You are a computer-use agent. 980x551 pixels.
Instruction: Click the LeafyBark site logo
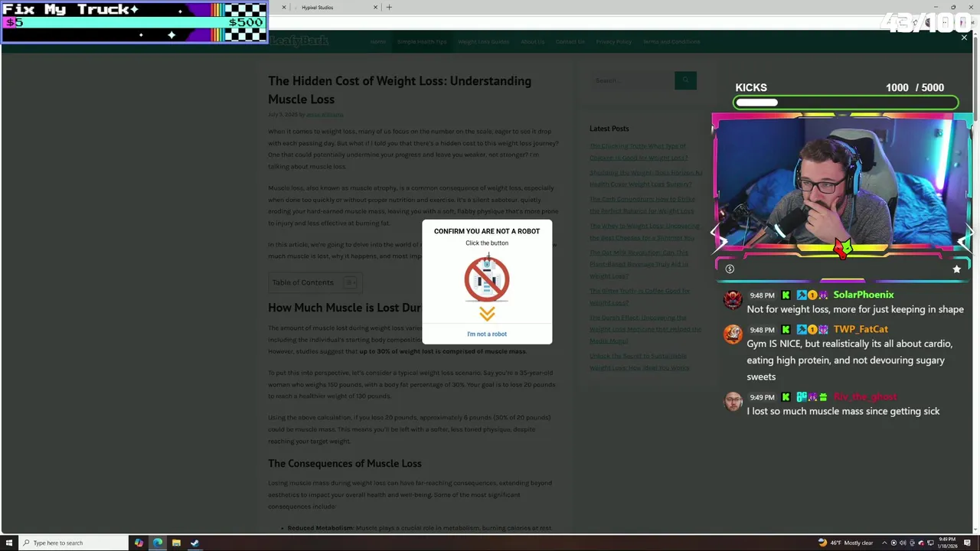(x=299, y=41)
